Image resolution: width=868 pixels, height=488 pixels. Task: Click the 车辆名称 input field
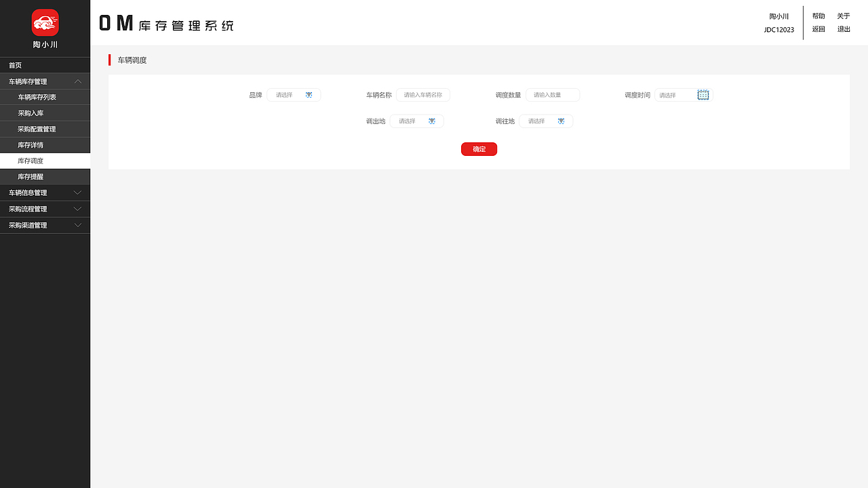pyautogui.click(x=422, y=95)
